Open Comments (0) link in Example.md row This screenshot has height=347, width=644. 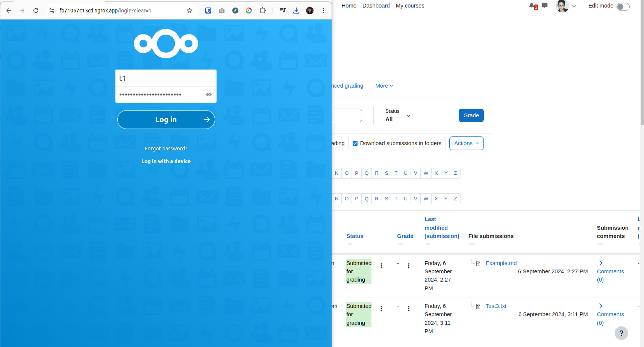pyautogui.click(x=610, y=276)
